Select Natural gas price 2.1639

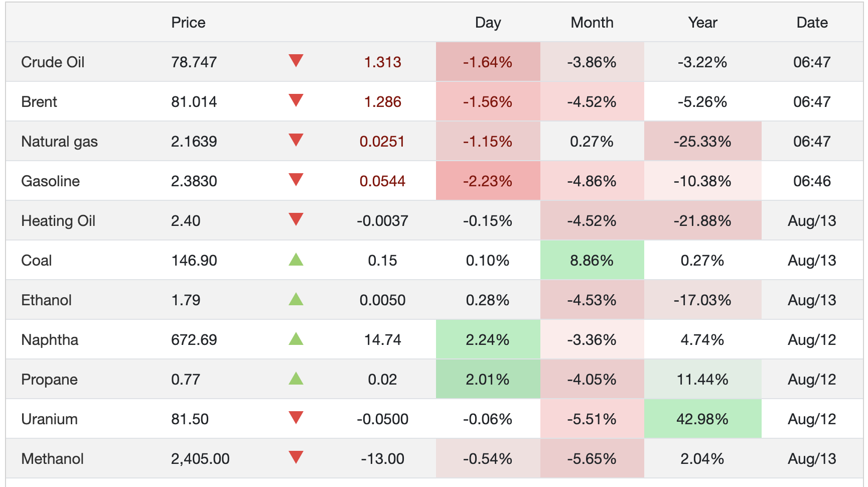point(194,142)
